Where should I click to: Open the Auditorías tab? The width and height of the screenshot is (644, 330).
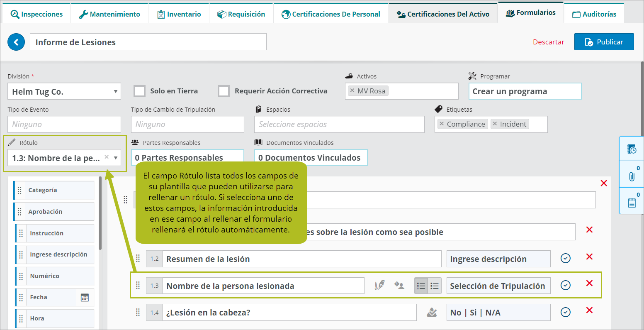(594, 14)
